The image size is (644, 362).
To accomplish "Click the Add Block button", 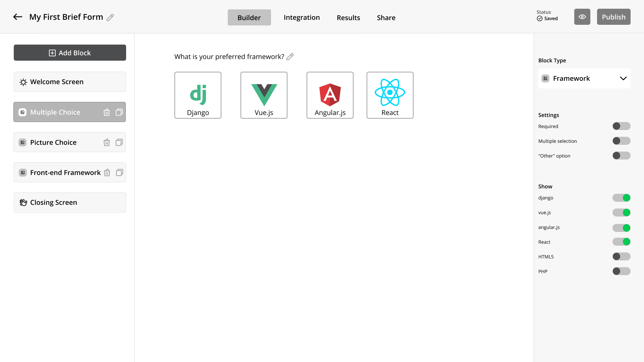I will (x=70, y=53).
